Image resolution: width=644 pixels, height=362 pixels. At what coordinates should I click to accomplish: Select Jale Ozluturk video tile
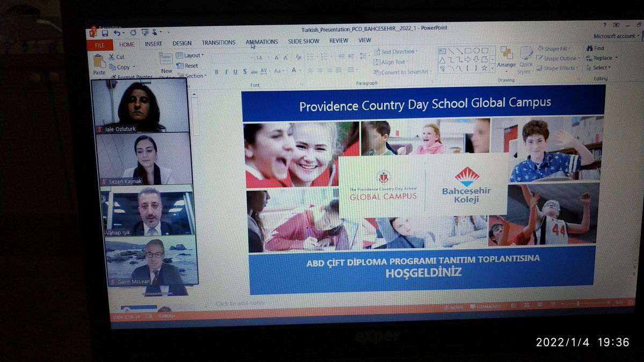click(141, 106)
